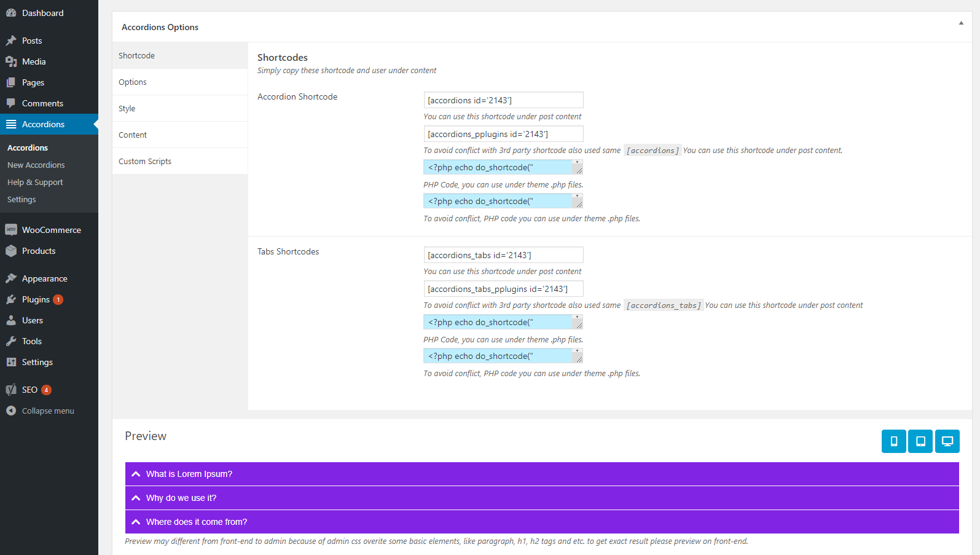Click the Appearance paintbrush icon

11,278
